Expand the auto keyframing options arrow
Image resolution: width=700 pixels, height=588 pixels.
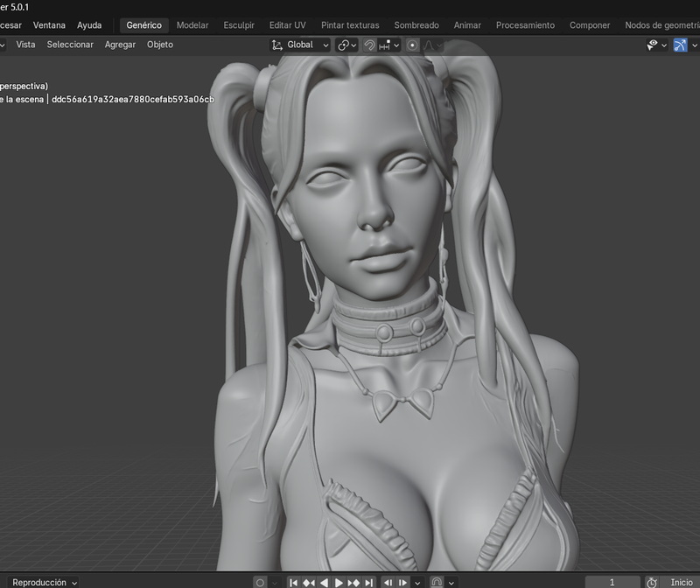[x=274, y=583]
